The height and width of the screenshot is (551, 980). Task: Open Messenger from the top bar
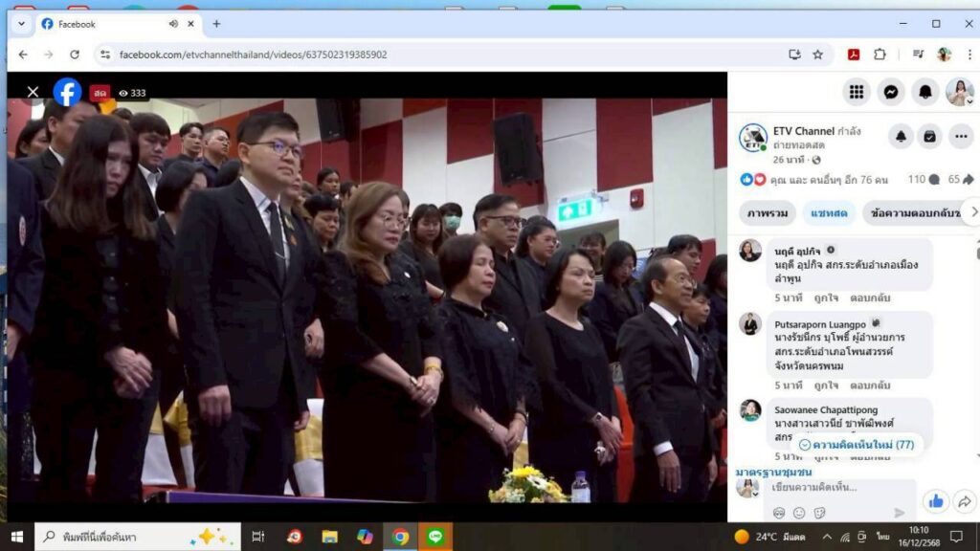[x=891, y=92]
